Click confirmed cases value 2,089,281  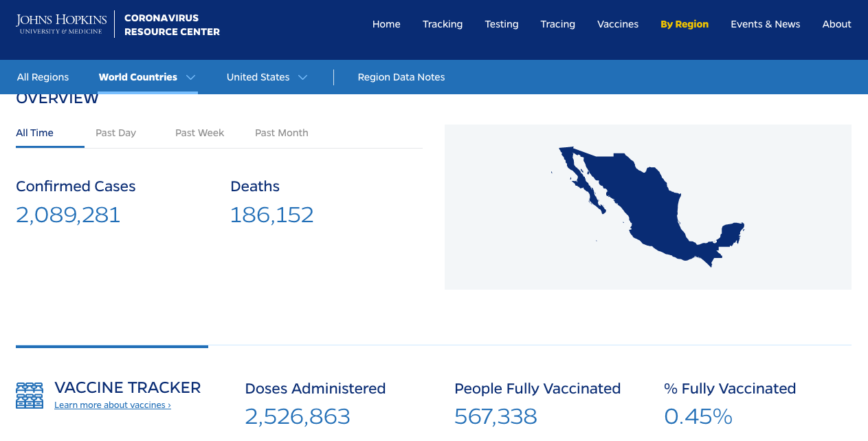tap(68, 215)
